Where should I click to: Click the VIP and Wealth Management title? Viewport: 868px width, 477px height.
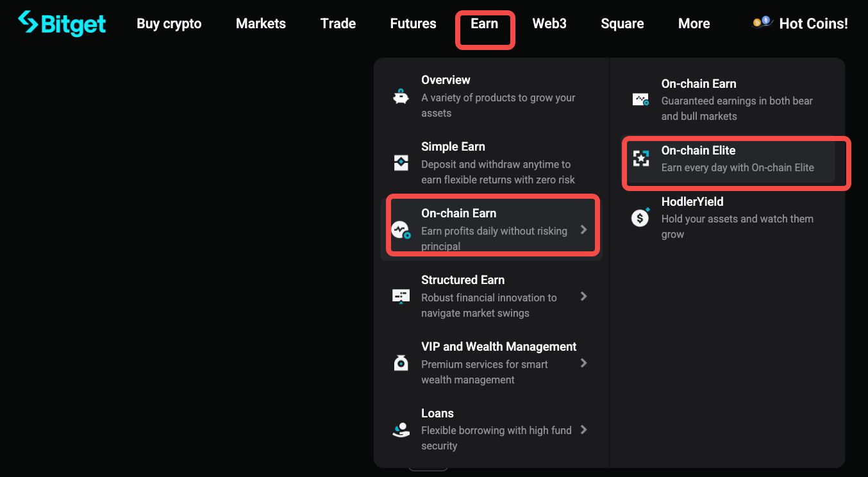(x=499, y=347)
